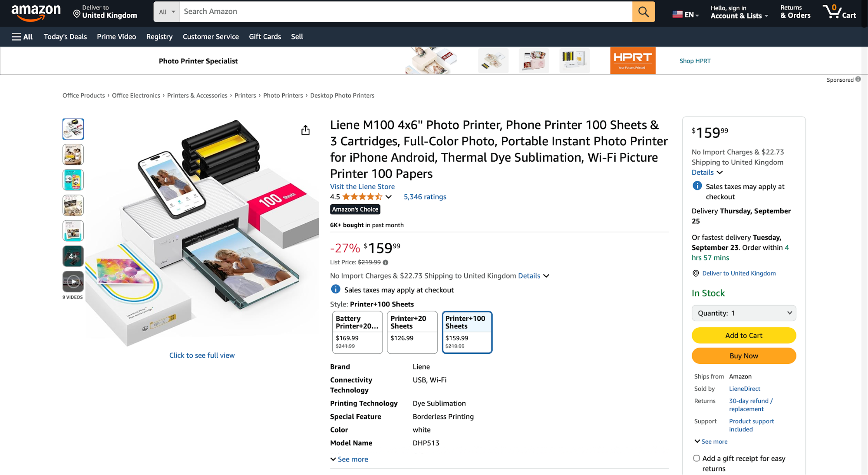
Task: Click the HPRT brand logo
Action: 632,61
